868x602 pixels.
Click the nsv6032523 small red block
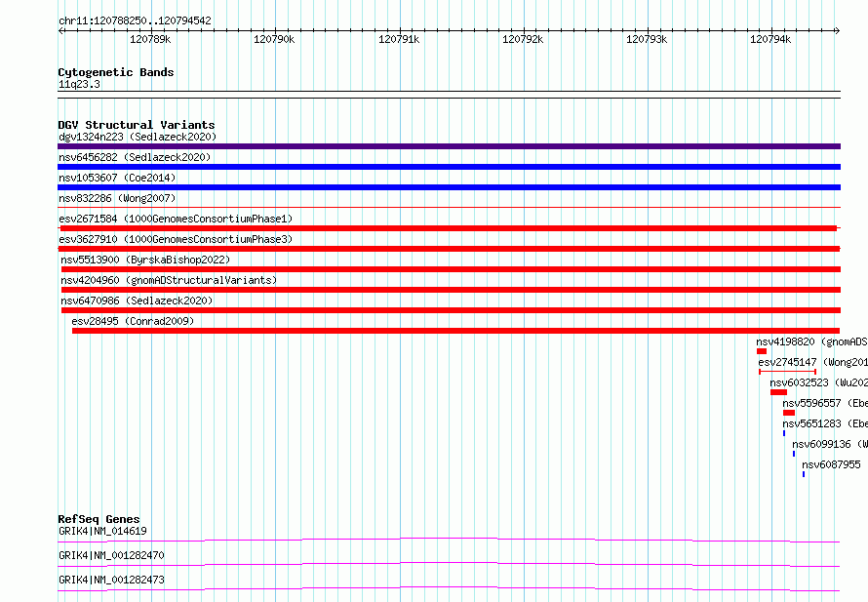pos(778,392)
